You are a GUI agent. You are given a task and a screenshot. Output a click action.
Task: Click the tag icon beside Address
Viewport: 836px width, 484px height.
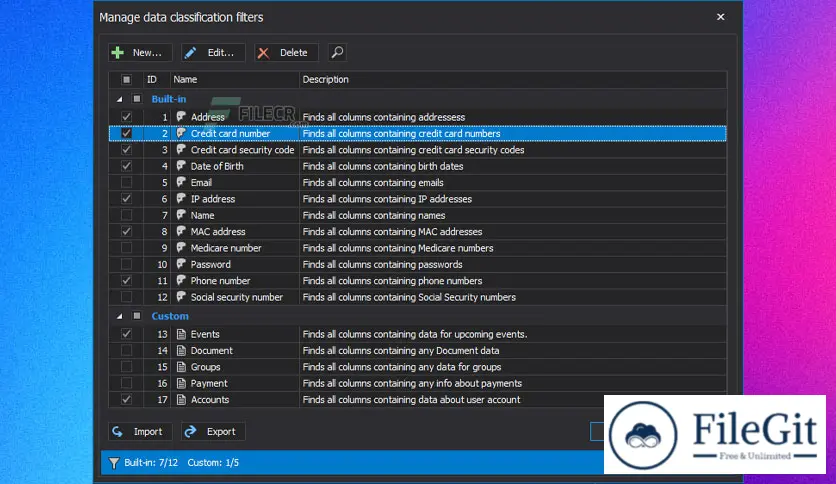click(181, 116)
